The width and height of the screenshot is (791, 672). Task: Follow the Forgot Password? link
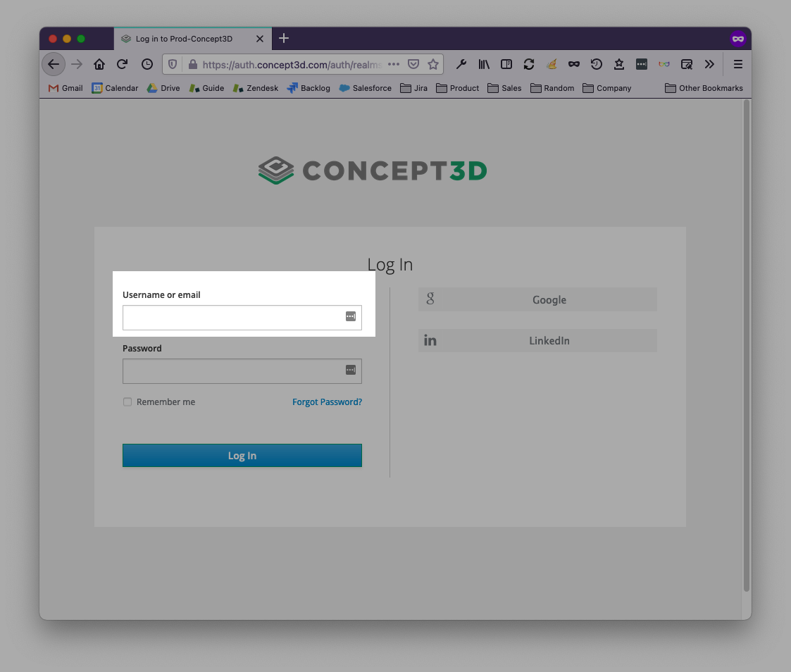[327, 402]
